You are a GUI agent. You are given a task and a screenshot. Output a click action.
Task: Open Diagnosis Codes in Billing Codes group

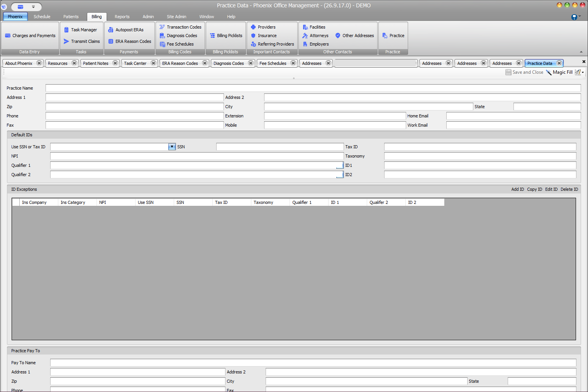(x=178, y=36)
